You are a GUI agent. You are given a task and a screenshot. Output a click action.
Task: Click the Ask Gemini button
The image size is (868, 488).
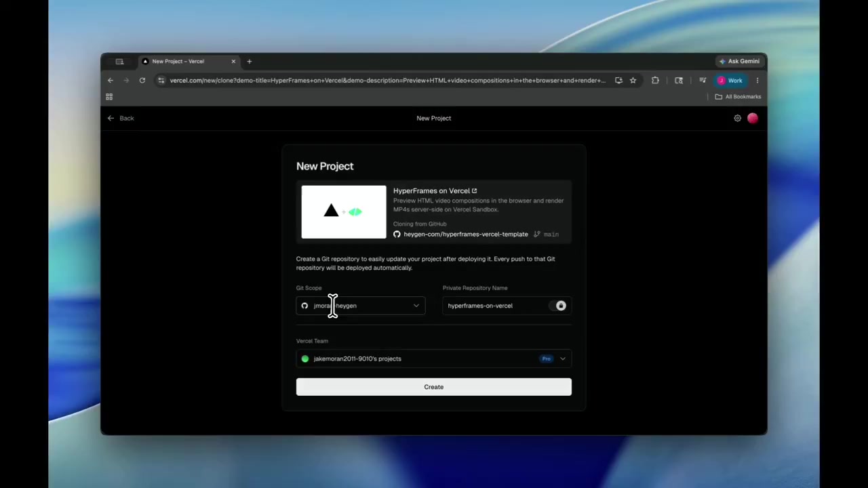[x=739, y=61]
